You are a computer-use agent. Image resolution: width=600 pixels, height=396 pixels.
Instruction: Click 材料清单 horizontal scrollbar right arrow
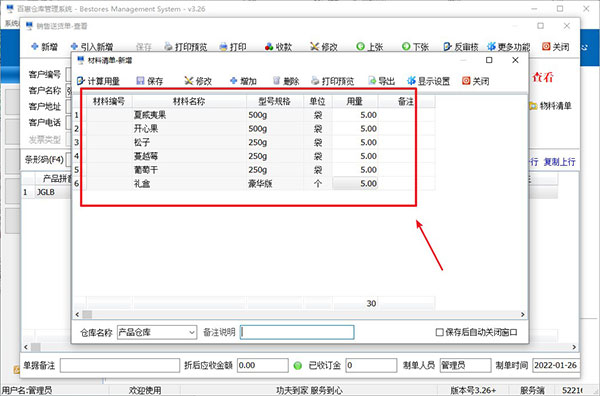(523, 315)
